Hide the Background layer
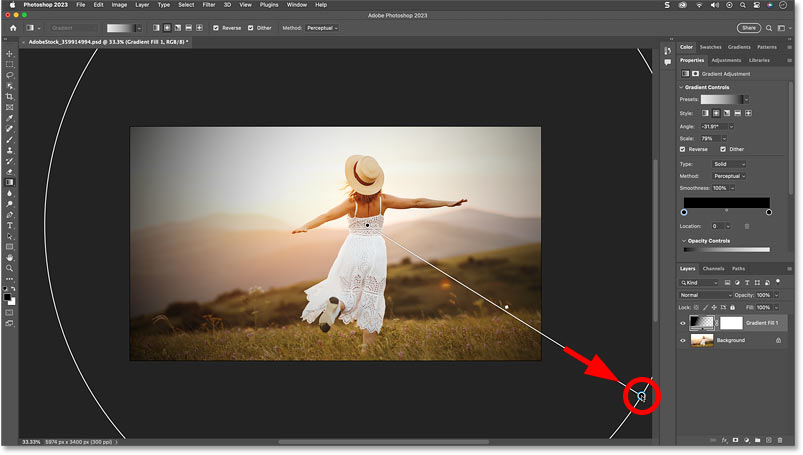Viewport: 803px width, 455px height. pyautogui.click(x=684, y=340)
